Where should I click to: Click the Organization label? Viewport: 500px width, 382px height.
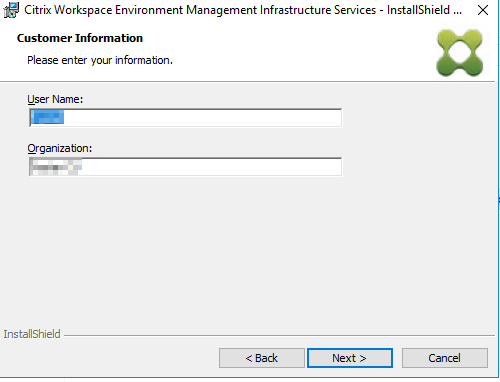tap(60, 148)
